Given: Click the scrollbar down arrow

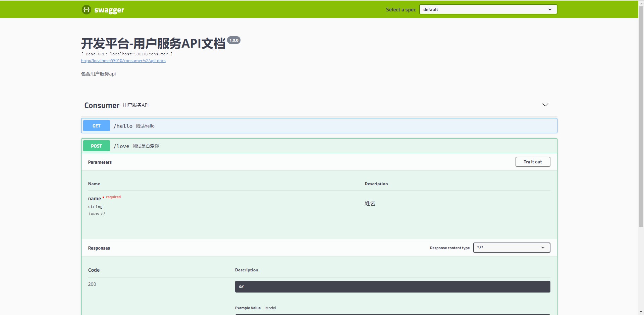Looking at the screenshot, I should (x=641, y=312).
